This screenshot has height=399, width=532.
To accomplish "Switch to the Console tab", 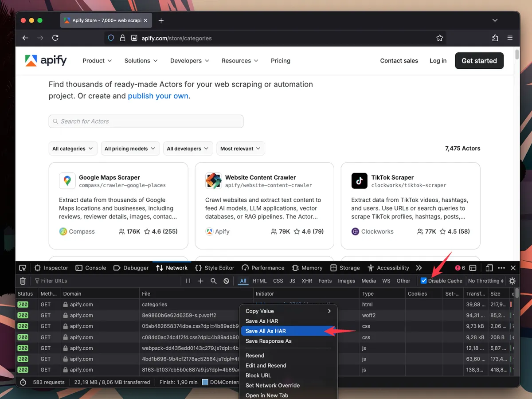I will [91, 268].
